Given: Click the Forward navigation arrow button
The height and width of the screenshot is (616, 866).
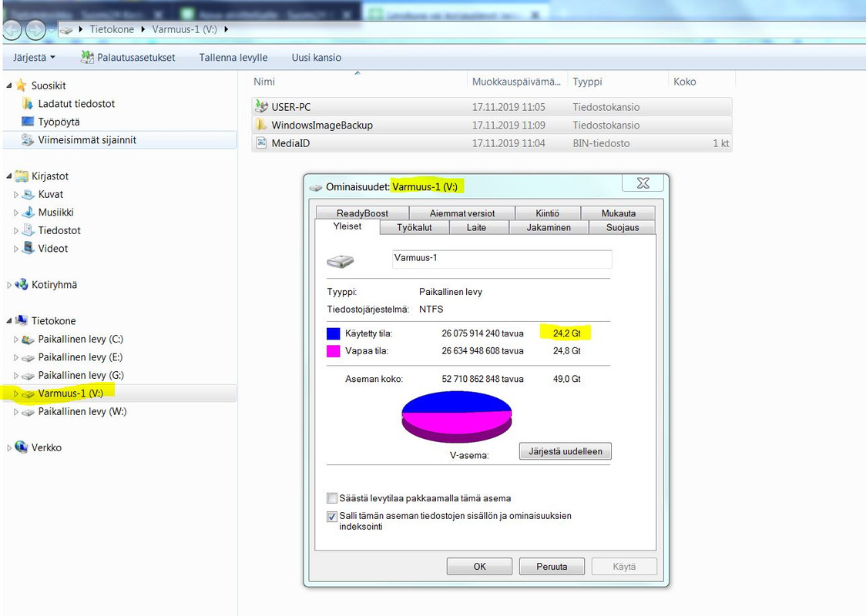Looking at the screenshot, I should coord(35,30).
